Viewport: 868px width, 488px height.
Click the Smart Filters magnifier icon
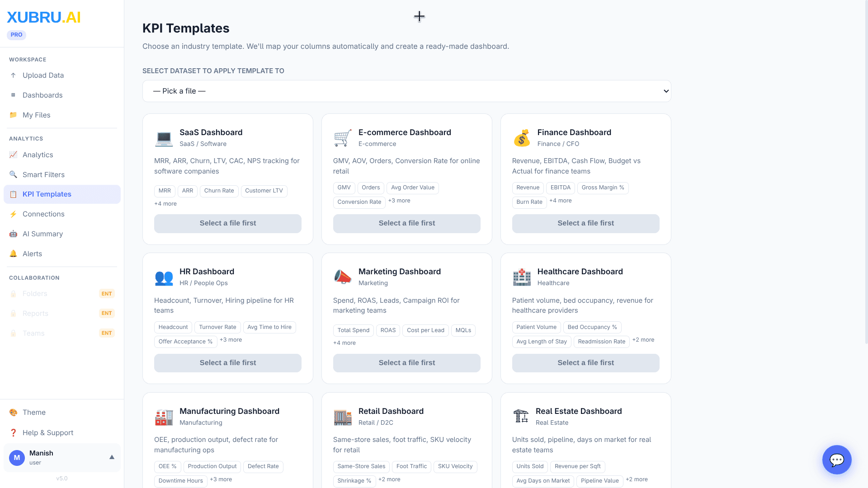(x=13, y=175)
